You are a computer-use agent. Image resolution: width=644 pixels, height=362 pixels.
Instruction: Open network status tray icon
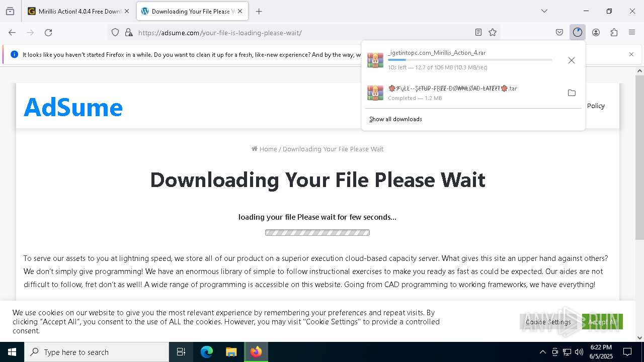[x=567, y=352]
